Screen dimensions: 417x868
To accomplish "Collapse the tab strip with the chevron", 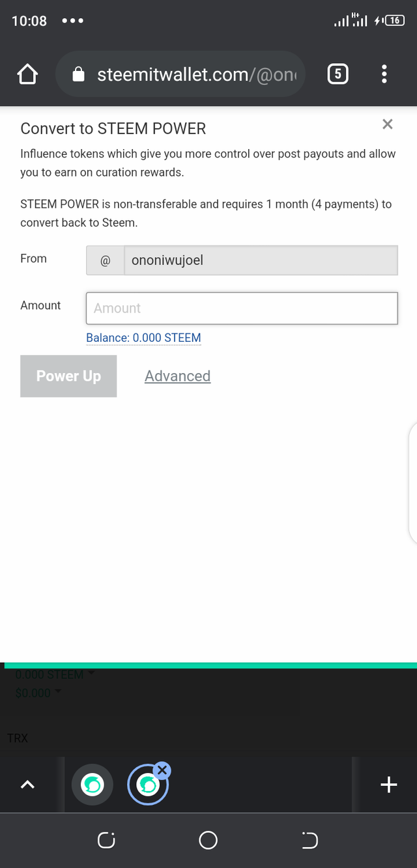I will [27, 784].
